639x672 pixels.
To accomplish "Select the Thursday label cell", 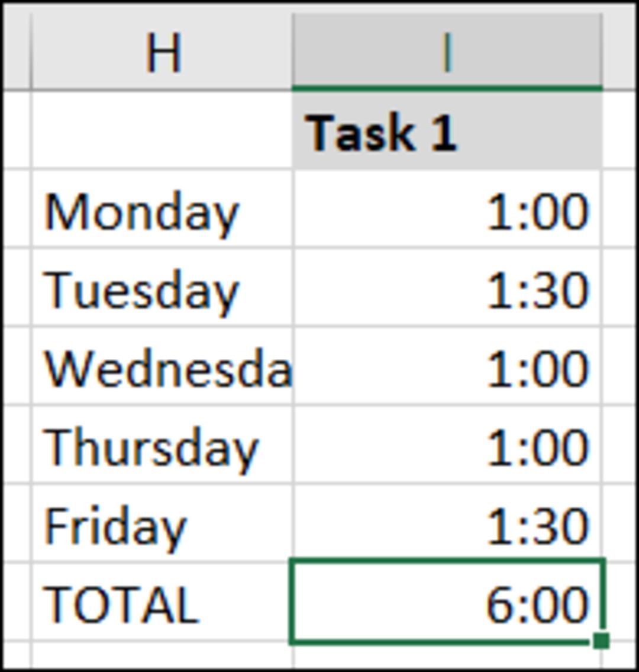I will (162, 445).
